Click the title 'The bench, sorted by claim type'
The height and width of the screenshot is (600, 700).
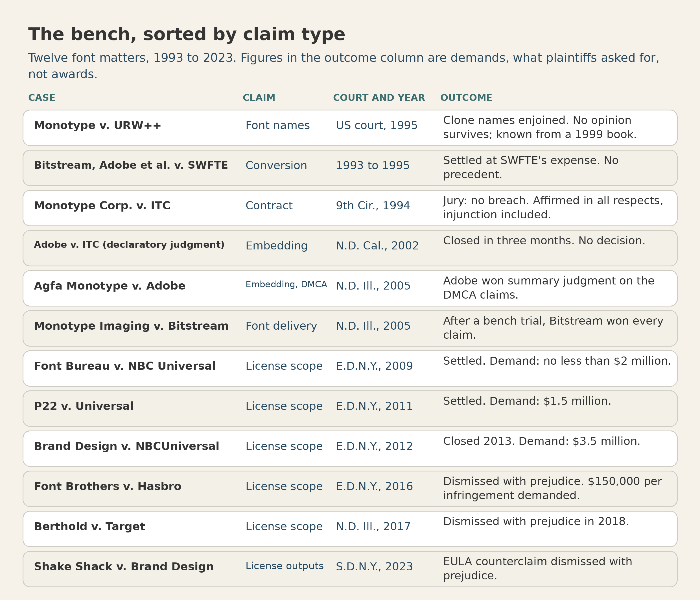(187, 34)
